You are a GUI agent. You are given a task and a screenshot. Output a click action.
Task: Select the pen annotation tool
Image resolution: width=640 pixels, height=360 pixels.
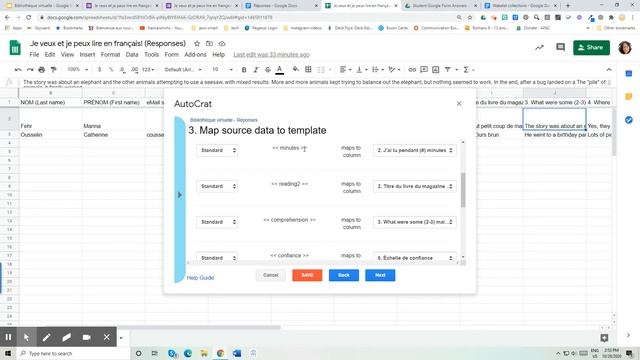(46, 337)
